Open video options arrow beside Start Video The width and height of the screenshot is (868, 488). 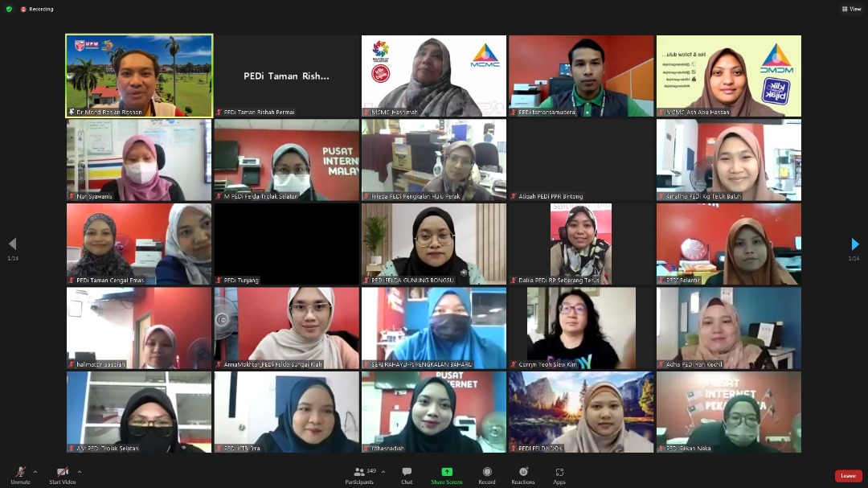coord(79,472)
